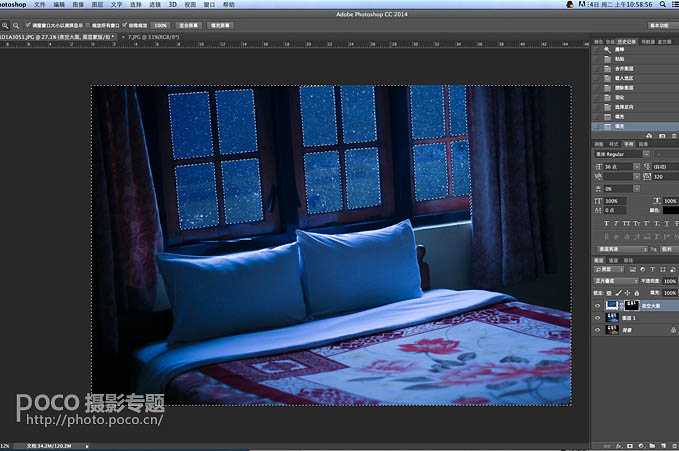Image resolution: width=679 pixels, height=451 pixels.
Task: Select the zoom in magnifier in options bar
Action: [5, 26]
